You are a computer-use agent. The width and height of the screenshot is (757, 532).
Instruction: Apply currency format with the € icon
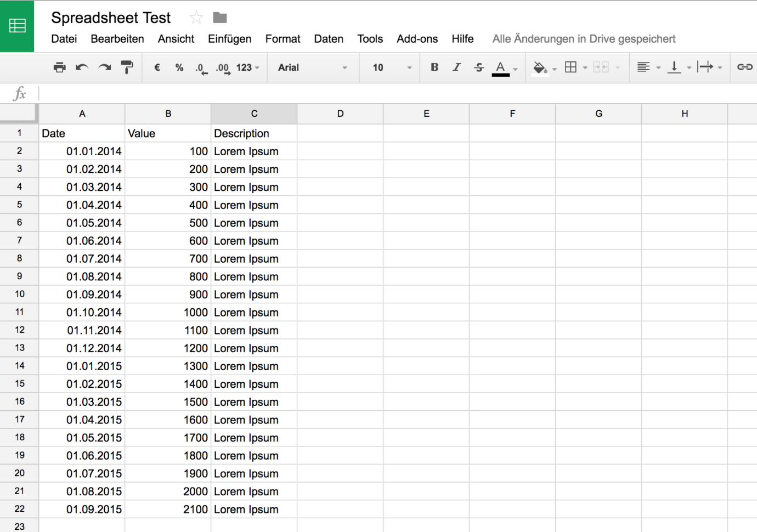pyautogui.click(x=157, y=67)
